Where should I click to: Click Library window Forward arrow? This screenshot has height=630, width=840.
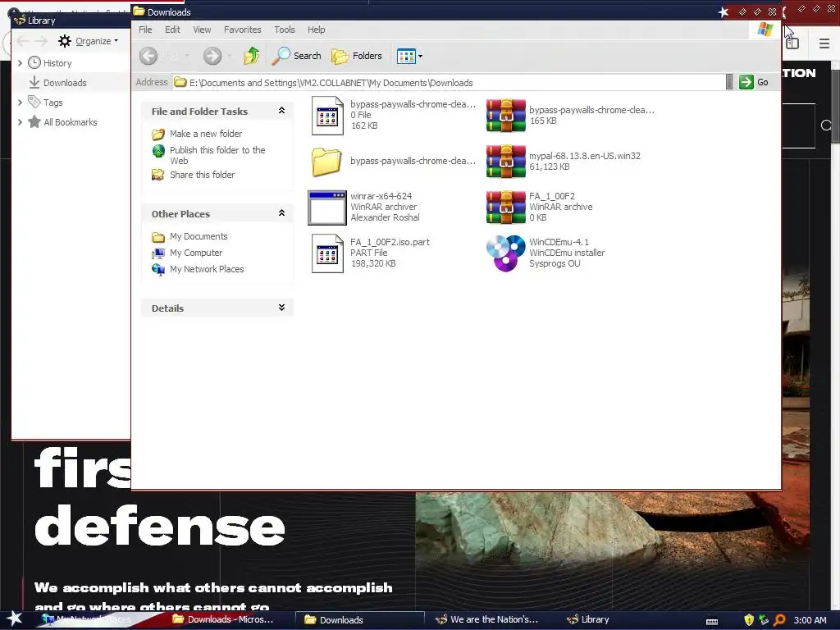tap(41, 41)
